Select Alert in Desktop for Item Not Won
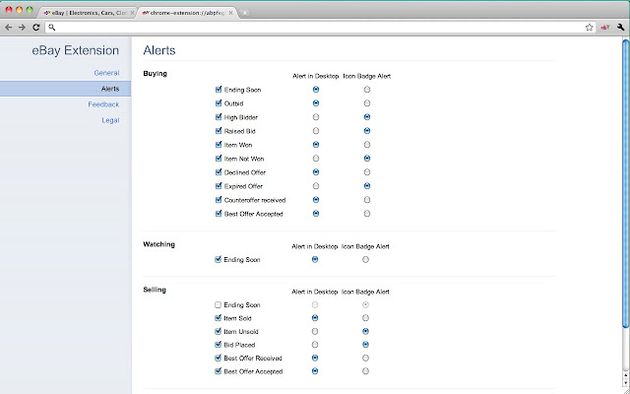The width and height of the screenshot is (630, 394). (x=316, y=158)
